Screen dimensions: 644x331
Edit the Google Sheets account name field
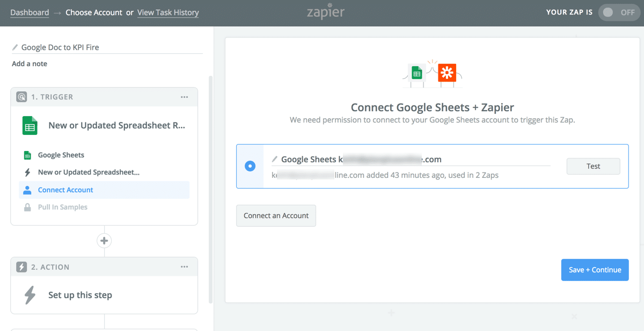coord(411,159)
